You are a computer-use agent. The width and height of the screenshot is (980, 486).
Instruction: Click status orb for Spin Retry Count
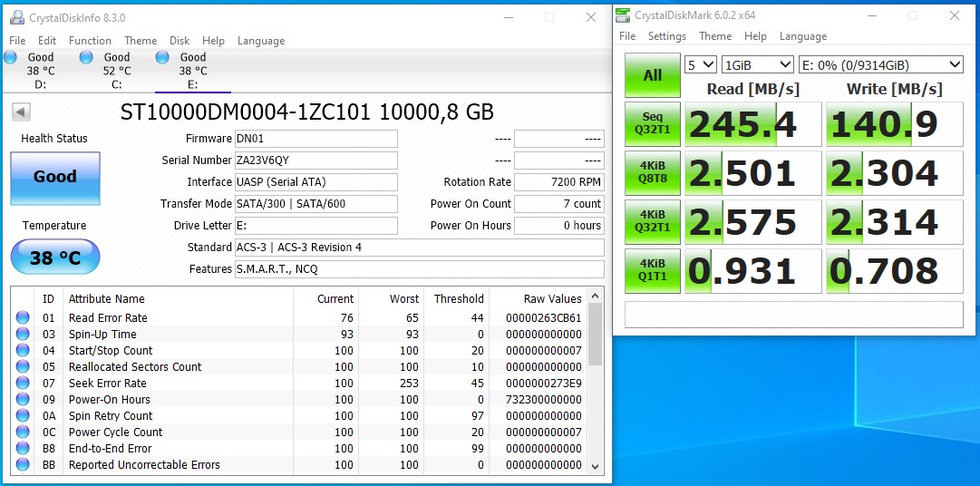24,415
